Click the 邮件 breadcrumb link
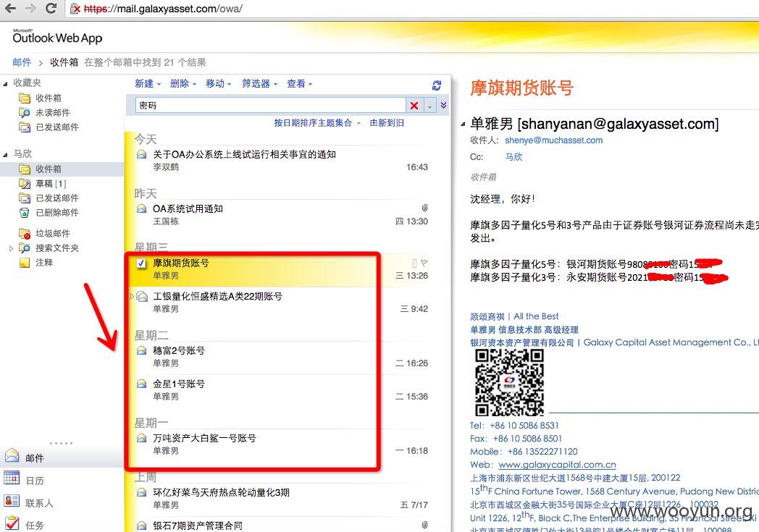The image size is (759, 532). (x=22, y=62)
